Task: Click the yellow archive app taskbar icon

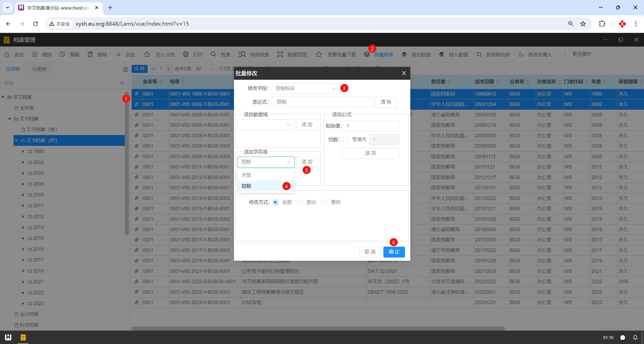Action: [x=23, y=337]
